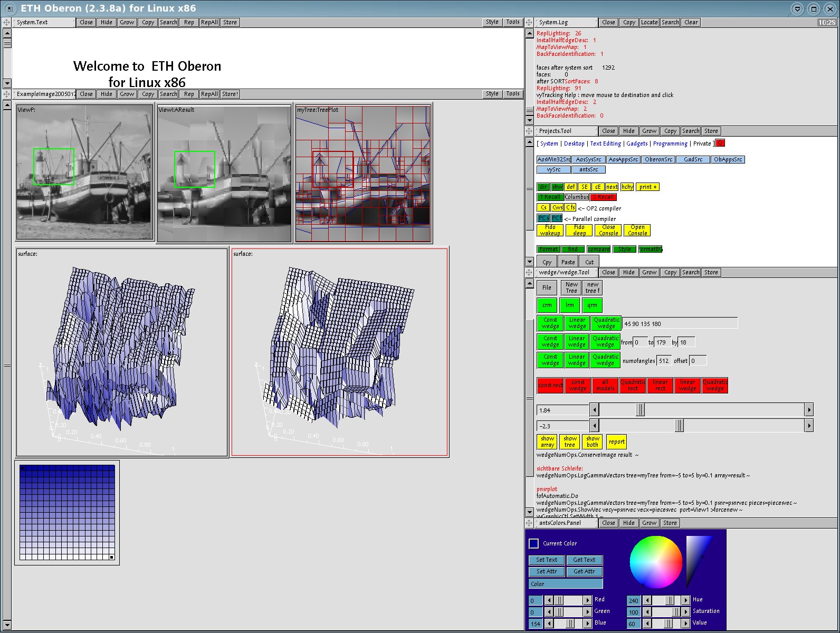Click the Blue slider knob
The height and width of the screenshot is (633, 840).
pyautogui.click(x=570, y=624)
